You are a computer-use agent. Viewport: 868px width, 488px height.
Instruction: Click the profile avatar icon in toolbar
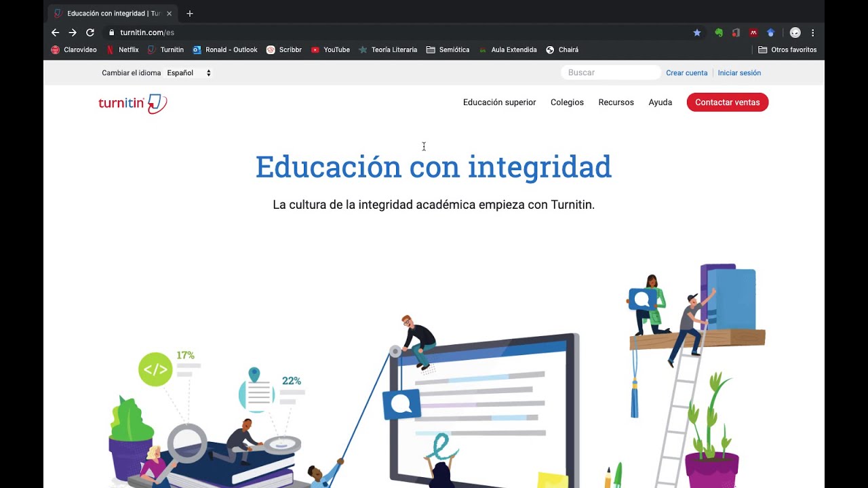[795, 33]
